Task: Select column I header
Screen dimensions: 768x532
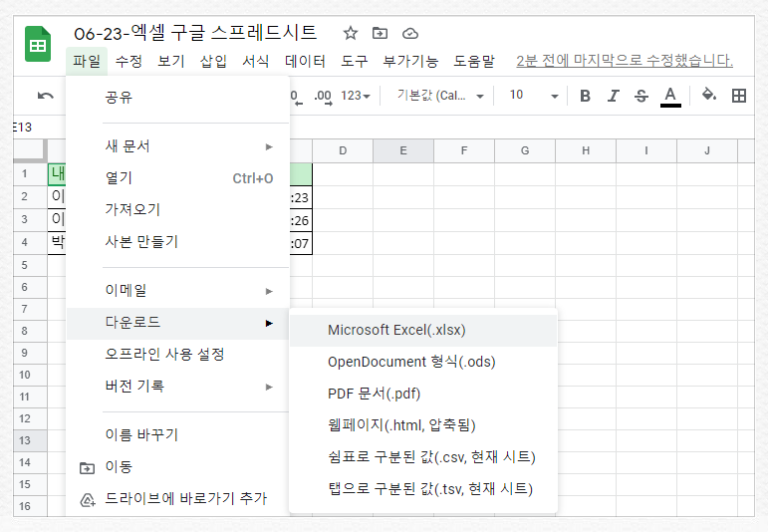Action: click(646, 150)
